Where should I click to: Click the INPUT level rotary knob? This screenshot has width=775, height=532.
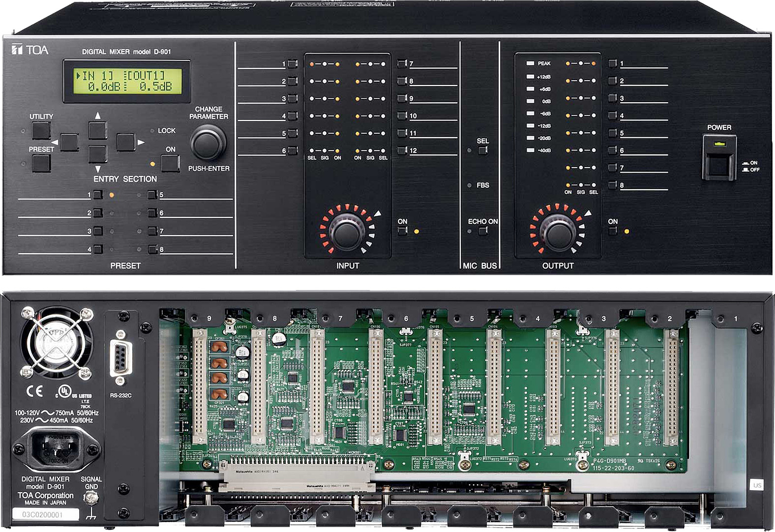click(x=347, y=233)
